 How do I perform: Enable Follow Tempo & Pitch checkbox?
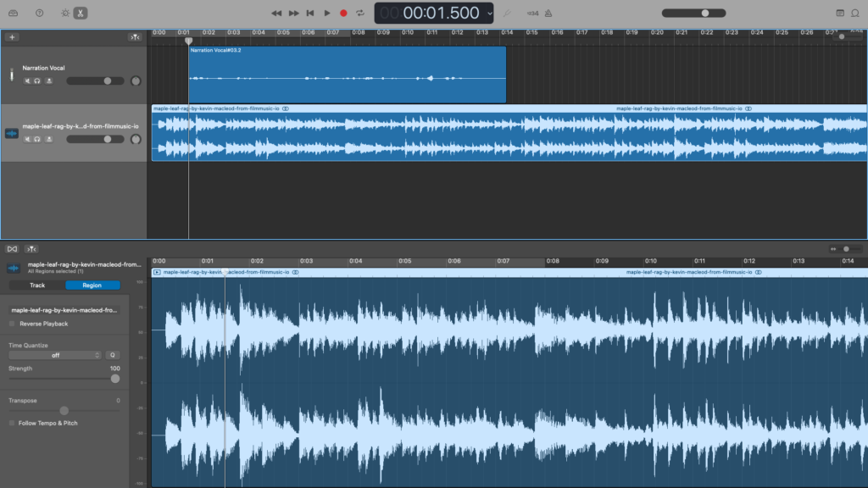coord(12,423)
